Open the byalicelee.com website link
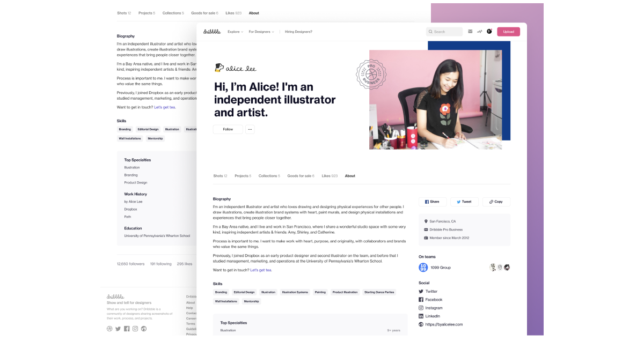Screen dimensions: 644x341 click(444, 324)
